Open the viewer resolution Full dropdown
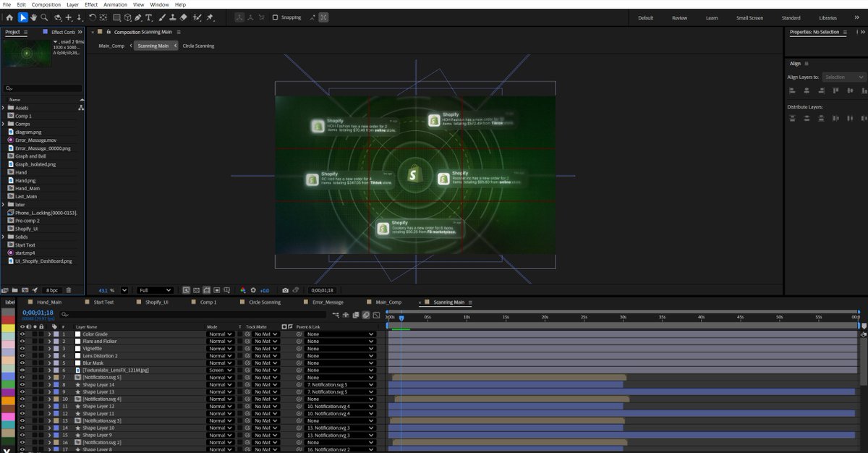This screenshot has width=868, height=453. point(155,290)
